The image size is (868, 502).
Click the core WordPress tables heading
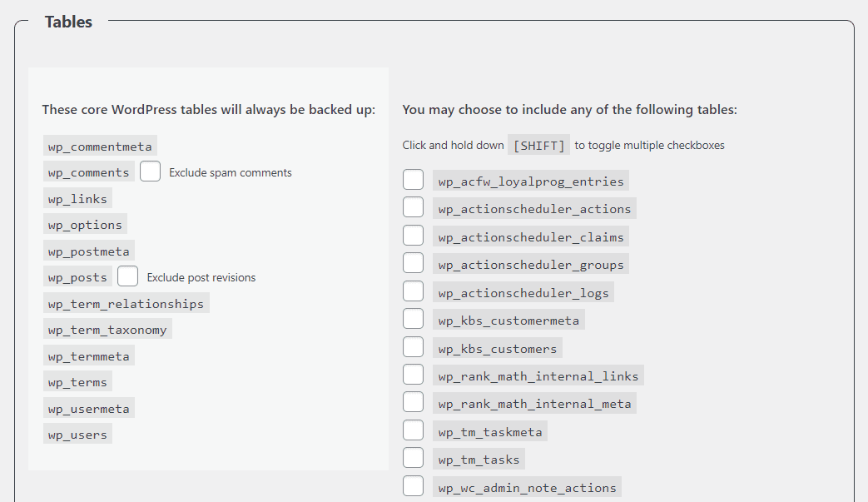(x=209, y=110)
